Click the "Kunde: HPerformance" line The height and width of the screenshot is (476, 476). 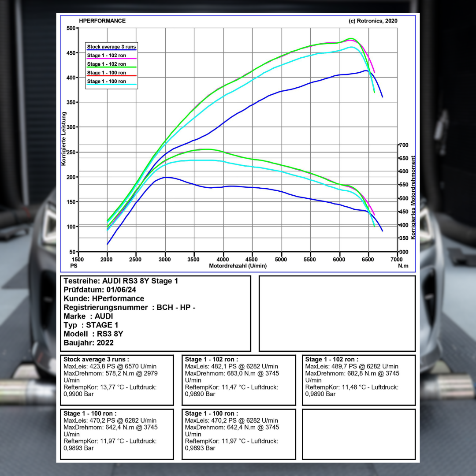tap(104, 299)
